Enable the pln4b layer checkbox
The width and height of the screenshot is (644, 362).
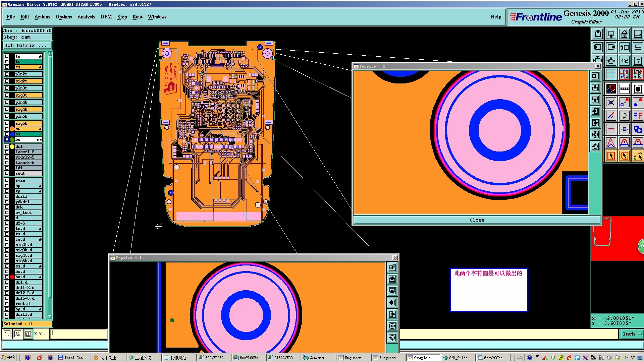pos(7,102)
